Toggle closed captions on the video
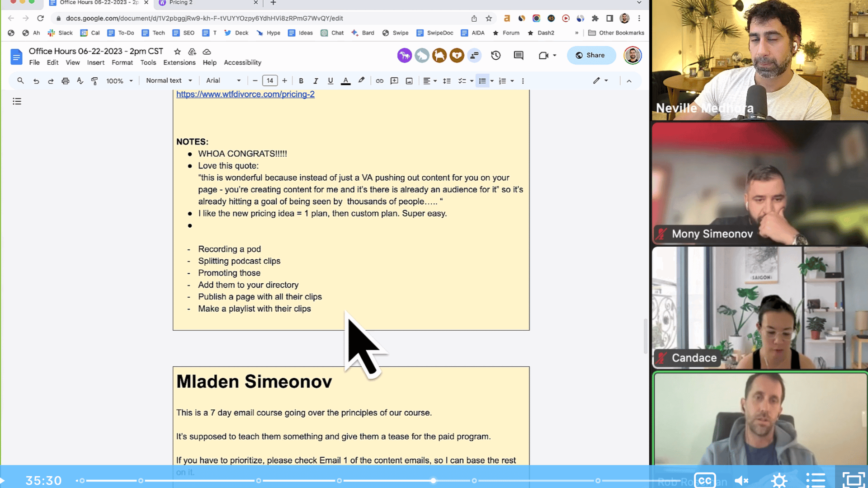Image resolution: width=868 pixels, height=488 pixels. [x=705, y=480]
